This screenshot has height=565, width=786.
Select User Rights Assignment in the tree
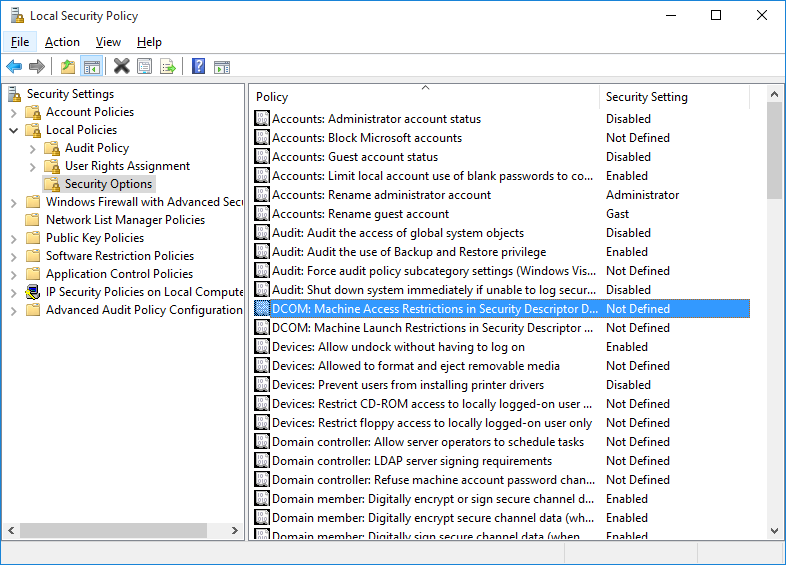(x=127, y=166)
